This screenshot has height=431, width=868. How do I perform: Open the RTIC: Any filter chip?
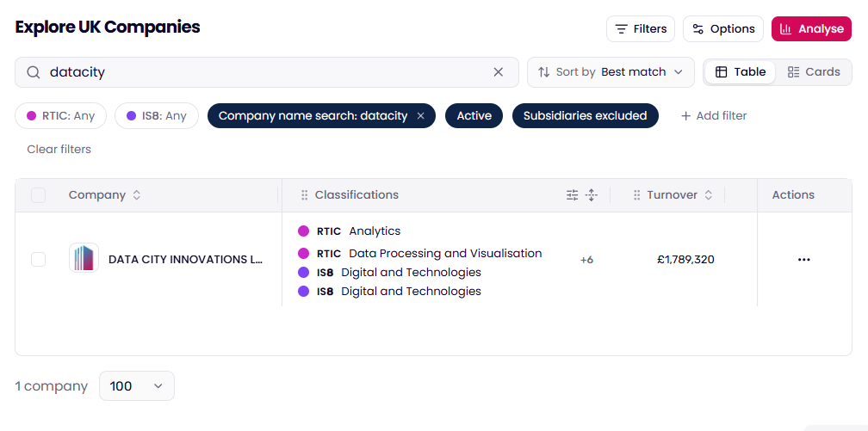point(60,115)
